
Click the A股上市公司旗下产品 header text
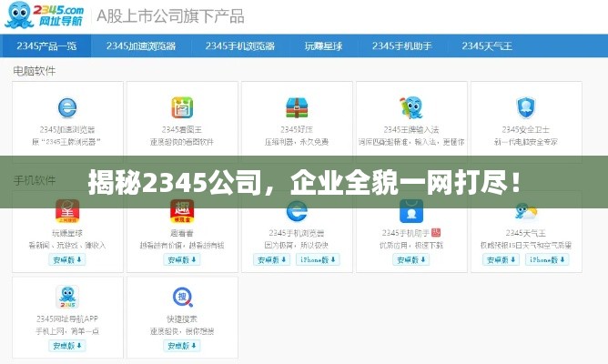[x=170, y=16]
